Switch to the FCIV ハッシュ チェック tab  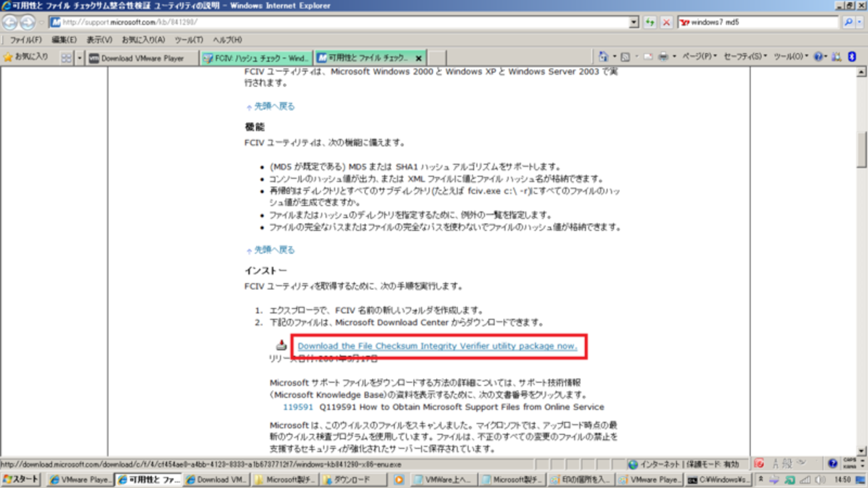click(x=256, y=58)
